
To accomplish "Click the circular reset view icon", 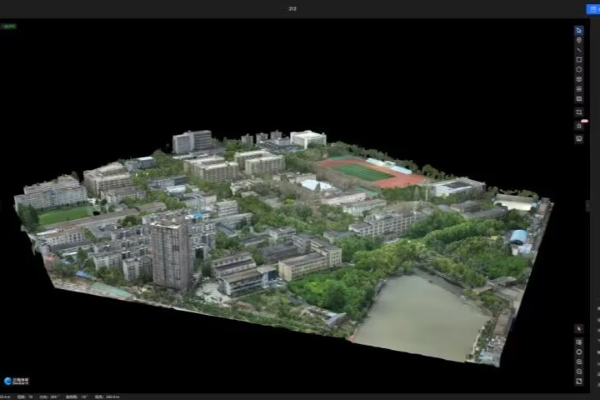I will pyautogui.click(x=579, y=352).
